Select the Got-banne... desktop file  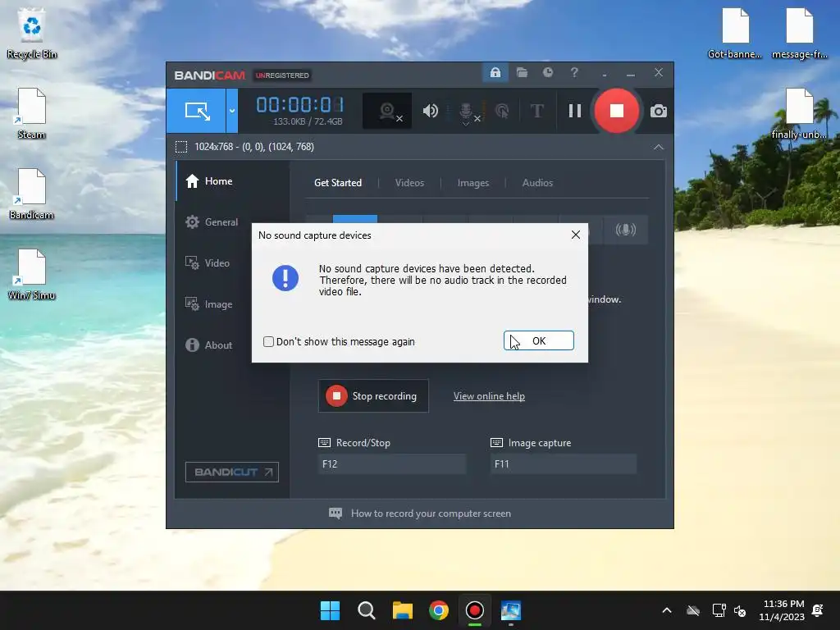[x=734, y=33]
